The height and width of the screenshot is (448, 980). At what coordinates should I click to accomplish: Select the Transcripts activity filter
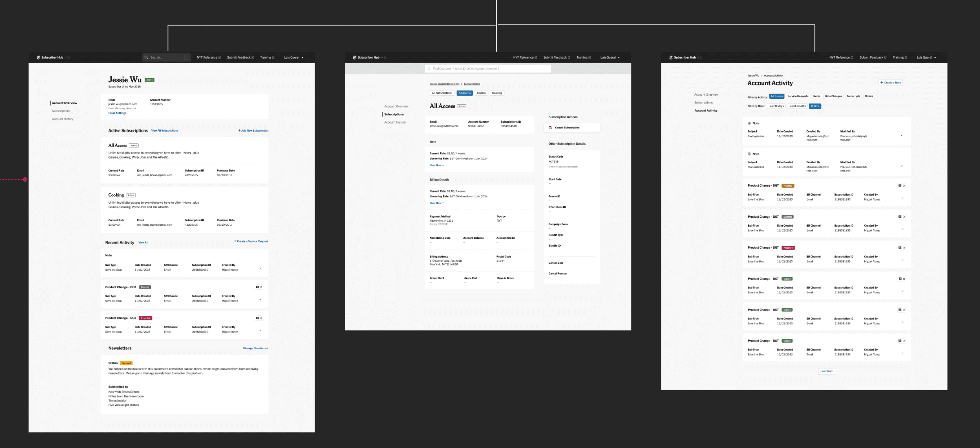[x=853, y=96]
